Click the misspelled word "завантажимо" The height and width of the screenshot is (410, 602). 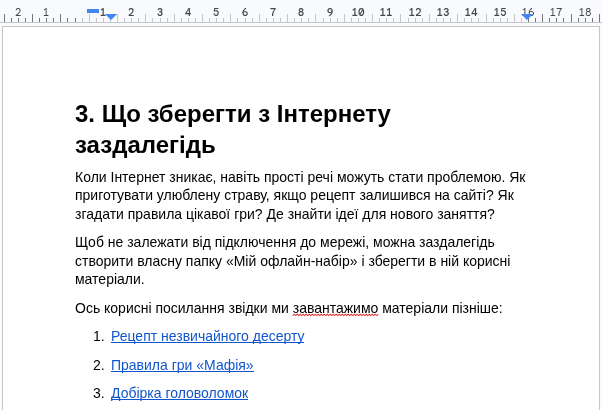336,308
